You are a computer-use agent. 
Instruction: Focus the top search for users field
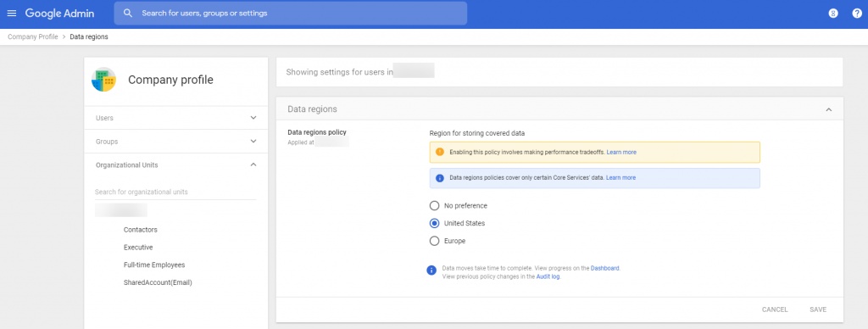[291, 14]
